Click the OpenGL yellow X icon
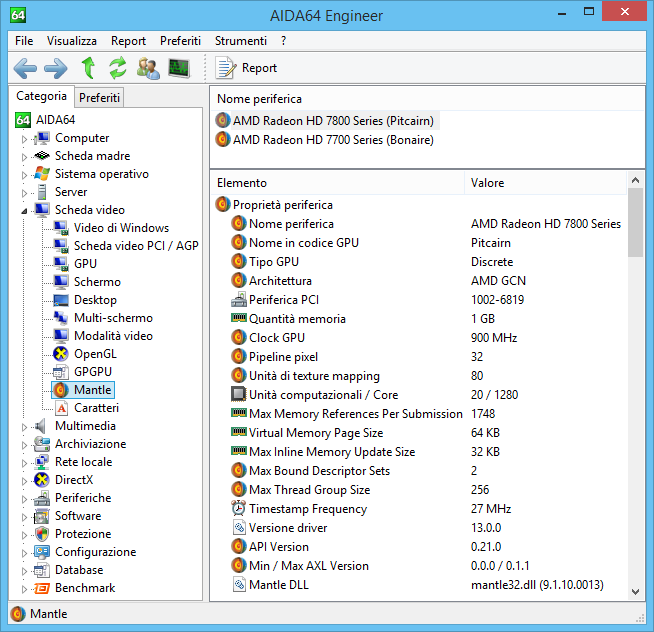Viewport: 654px width, 632px height. coord(61,354)
